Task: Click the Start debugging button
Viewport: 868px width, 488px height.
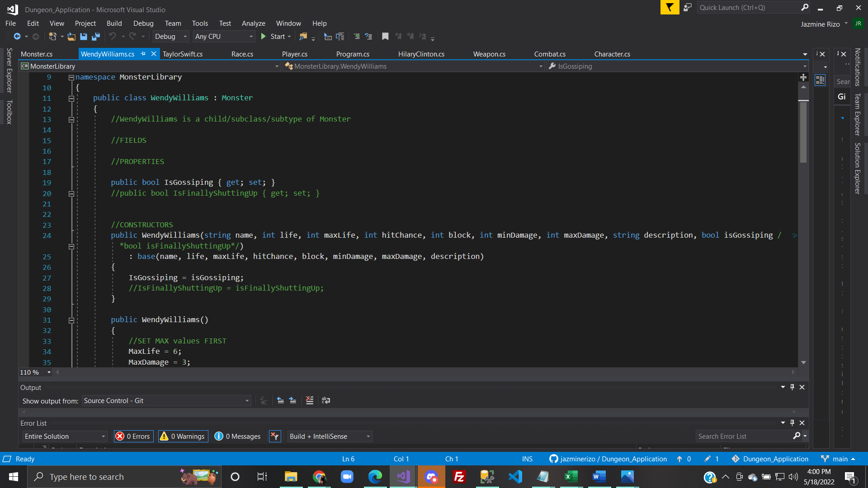Action: point(273,37)
